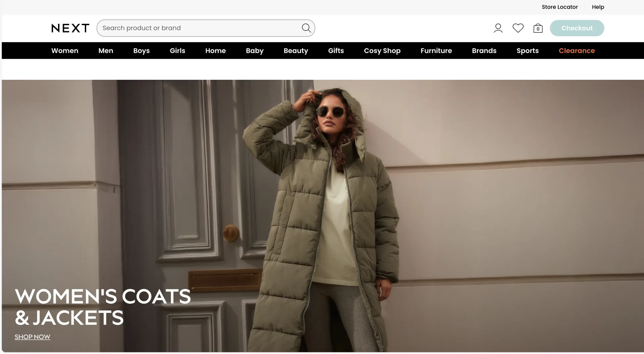Click the Checkout button

tap(577, 28)
